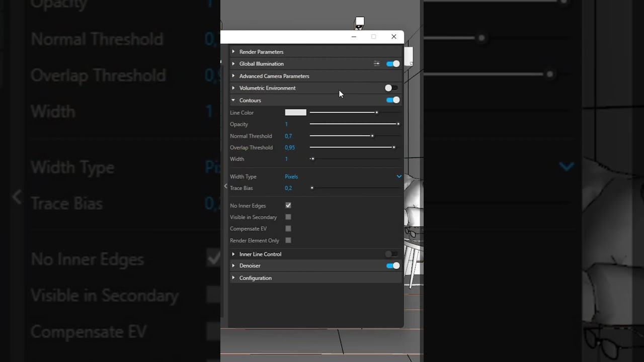The height and width of the screenshot is (362, 644).
Task: Edit the Width value field
Action: (287, 159)
